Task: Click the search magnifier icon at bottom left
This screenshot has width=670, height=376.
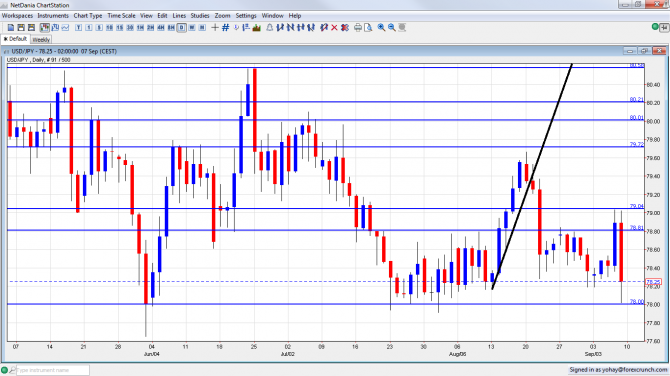Action: click(x=12, y=370)
